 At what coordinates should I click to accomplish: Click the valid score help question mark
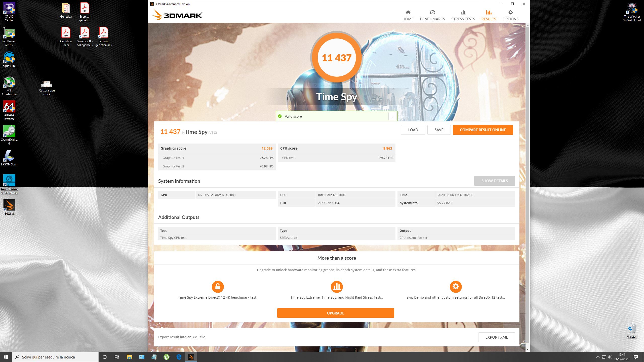click(x=392, y=116)
